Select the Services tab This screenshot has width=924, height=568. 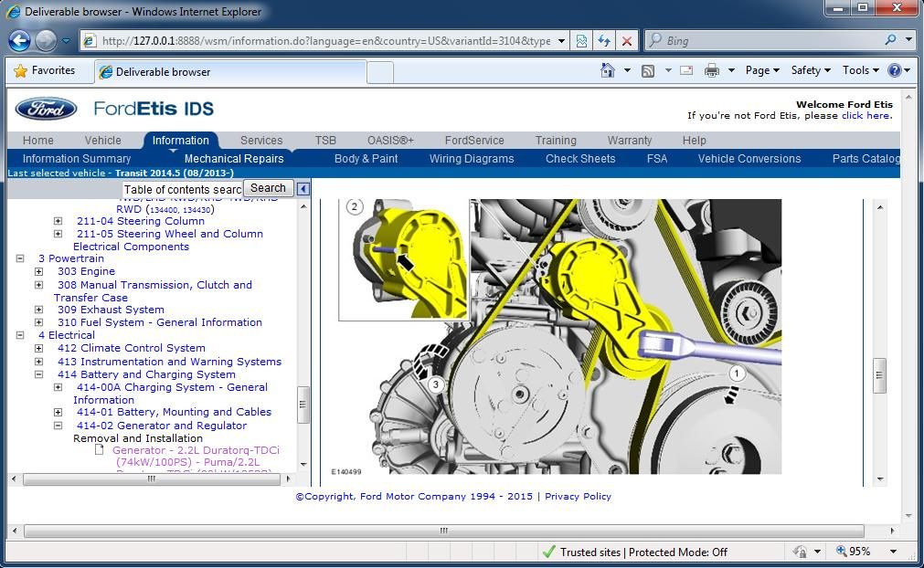tap(261, 140)
